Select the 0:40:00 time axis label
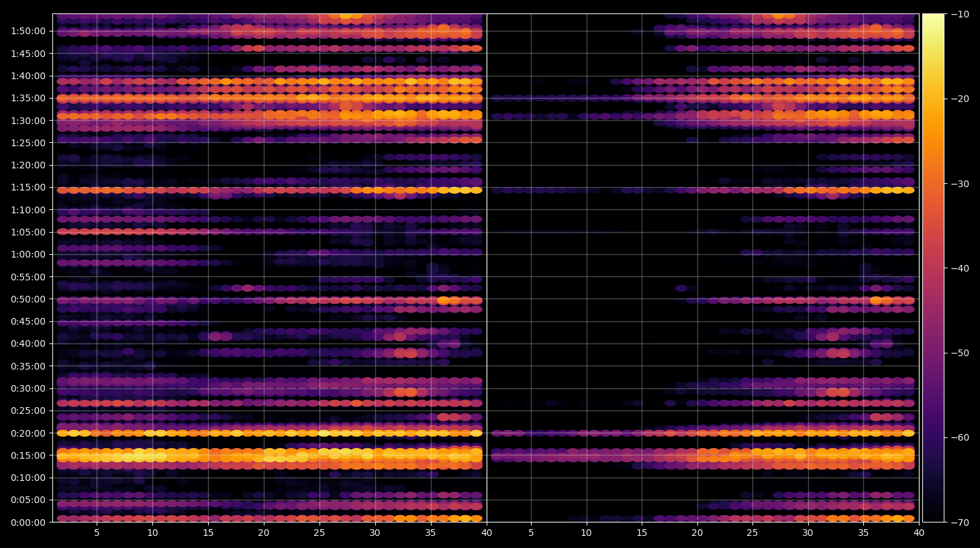The height and width of the screenshot is (548, 980). coord(28,343)
